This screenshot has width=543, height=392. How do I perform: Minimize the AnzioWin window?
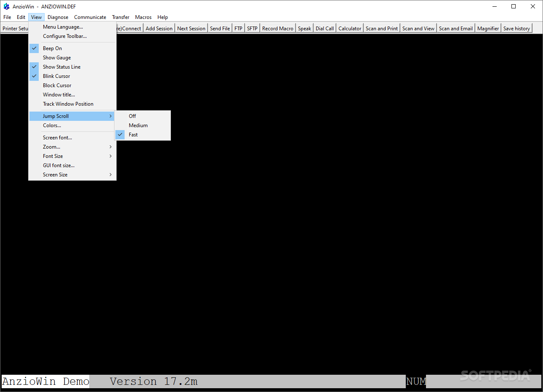(x=494, y=6)
